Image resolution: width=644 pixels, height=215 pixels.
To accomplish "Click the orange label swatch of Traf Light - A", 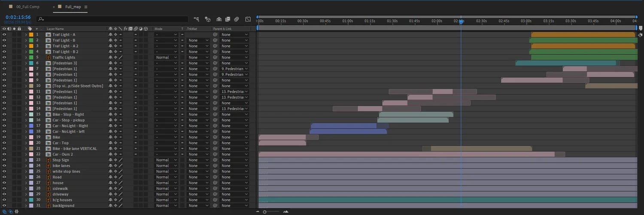I will point(31,35).
